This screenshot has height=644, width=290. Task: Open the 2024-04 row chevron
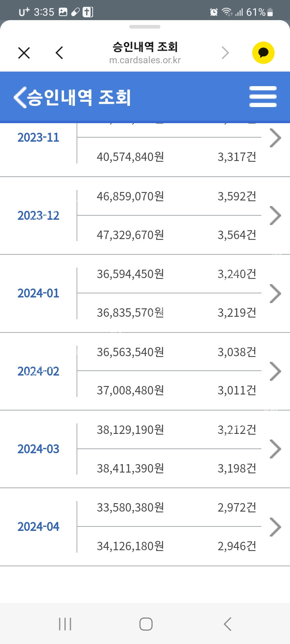tap(275, 527)
